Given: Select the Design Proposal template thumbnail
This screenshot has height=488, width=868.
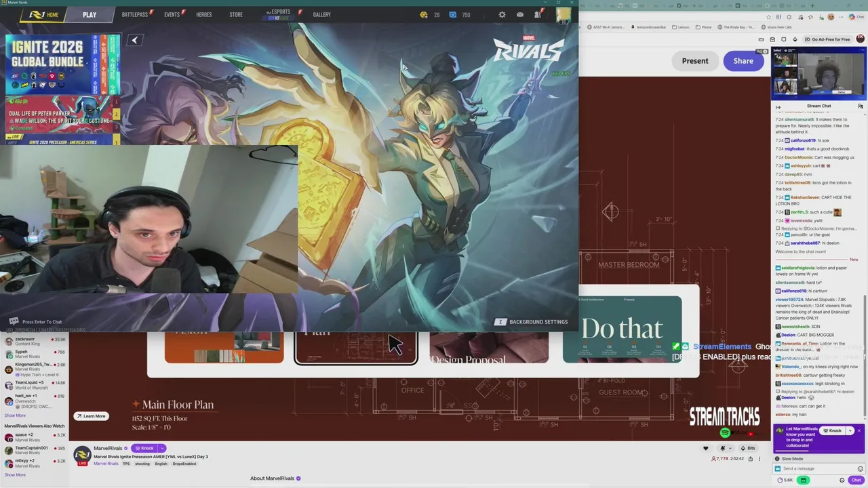Looking at the screenshot, I should point(489,348).
